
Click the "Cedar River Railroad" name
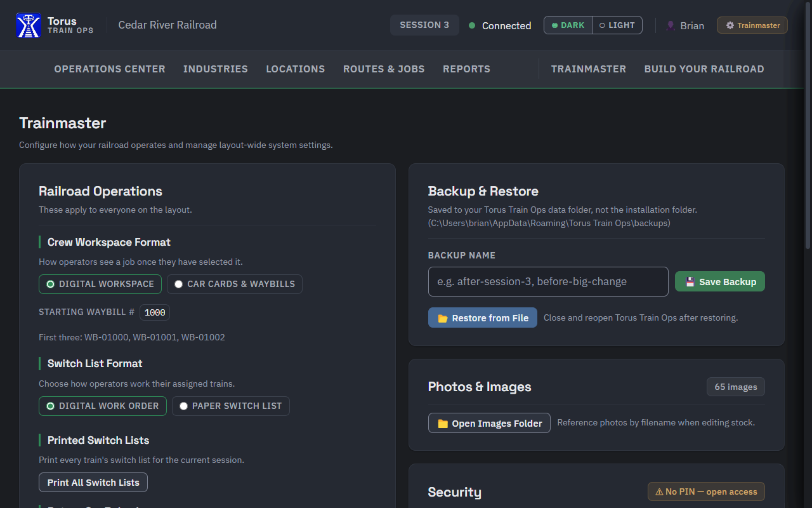167,25
